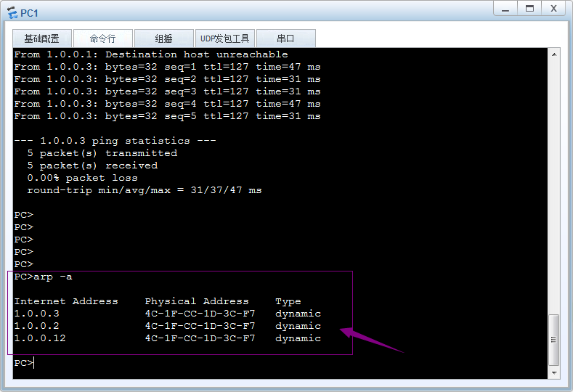Close the PC1 window
573x392 pixels.
(x=553, y=9)
